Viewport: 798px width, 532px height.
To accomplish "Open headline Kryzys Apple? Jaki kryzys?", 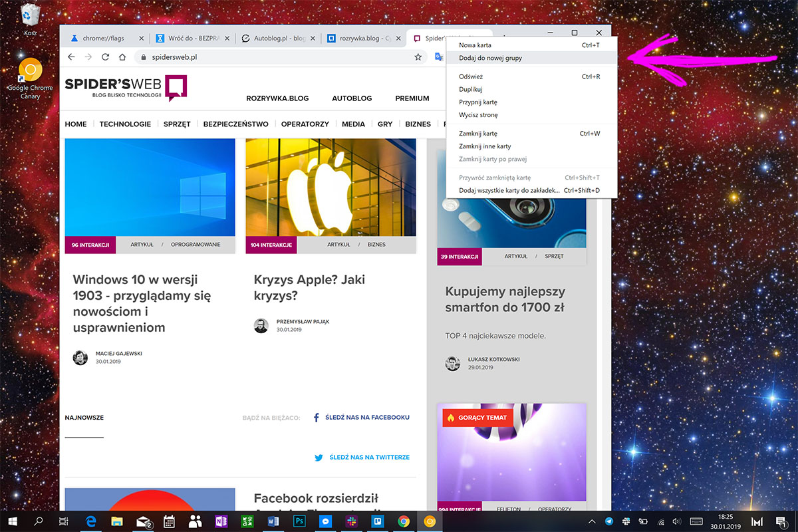I will (309, 287).
